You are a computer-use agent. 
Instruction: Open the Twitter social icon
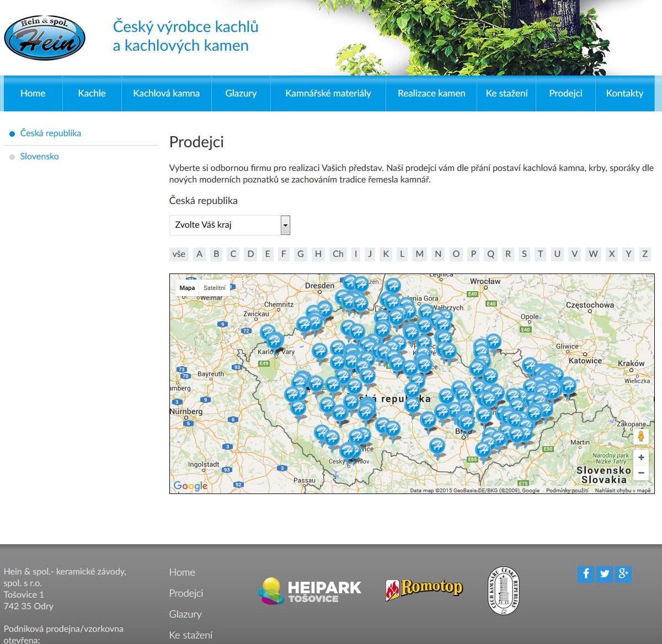coord(605,574)
